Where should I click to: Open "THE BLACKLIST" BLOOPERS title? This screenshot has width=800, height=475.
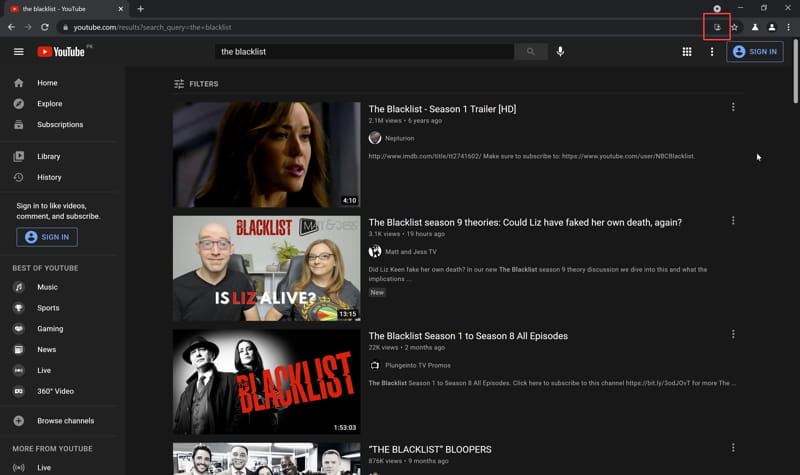[430, 449]
